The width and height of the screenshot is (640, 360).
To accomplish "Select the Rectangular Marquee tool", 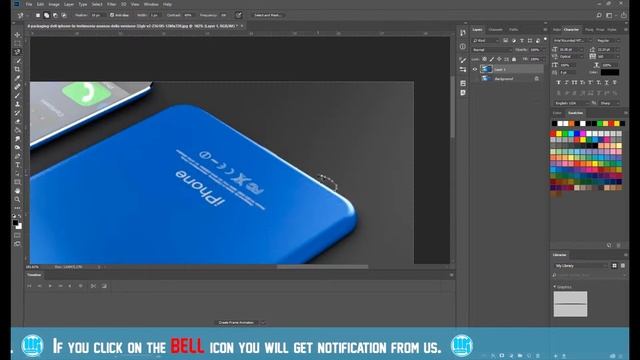I will tap(17, 43).
